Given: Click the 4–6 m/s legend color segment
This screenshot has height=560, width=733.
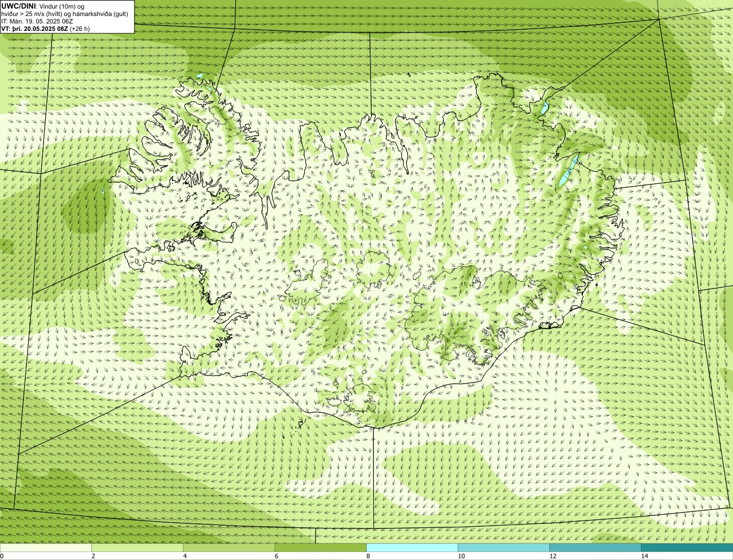Looking at the screenshot, I should 229,547.
